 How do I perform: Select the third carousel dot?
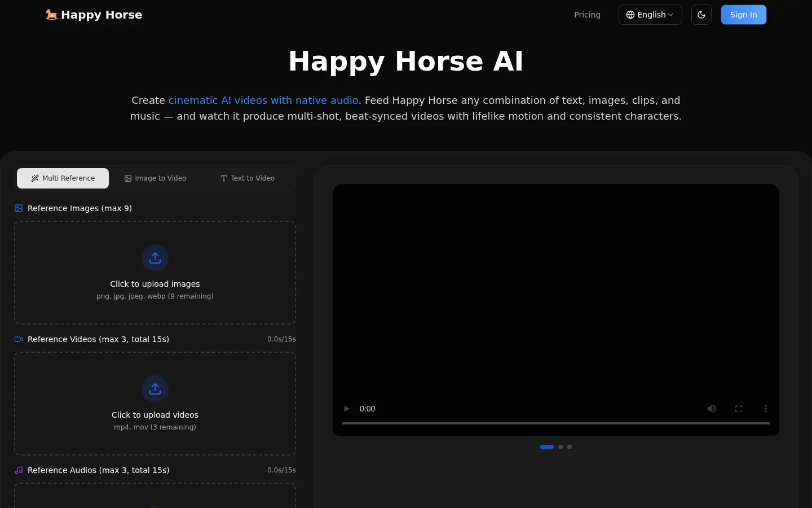[570, 447]
